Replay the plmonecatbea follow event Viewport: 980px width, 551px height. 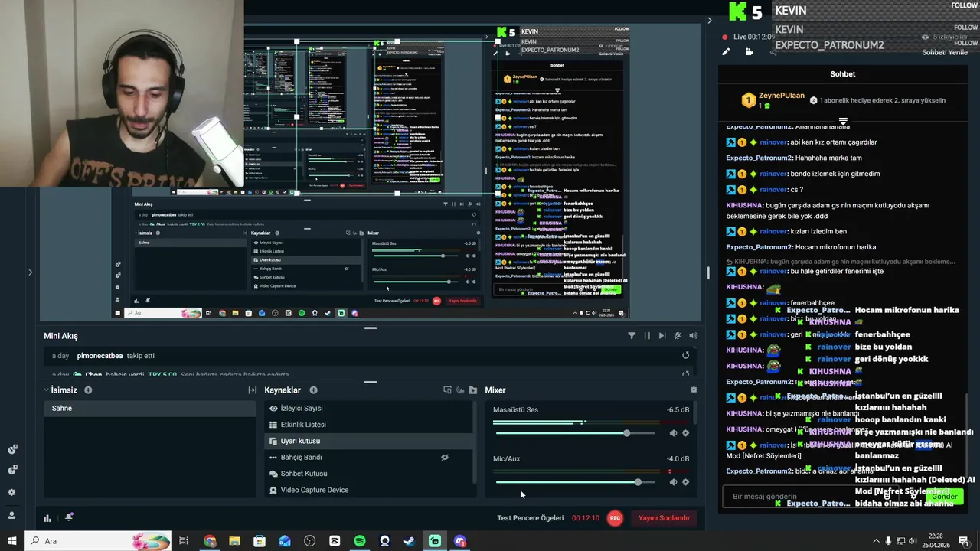coord(685,355)
